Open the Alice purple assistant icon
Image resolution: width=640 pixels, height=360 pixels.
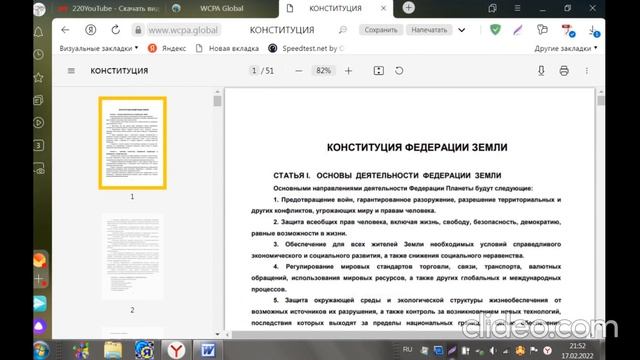(40, 326)
